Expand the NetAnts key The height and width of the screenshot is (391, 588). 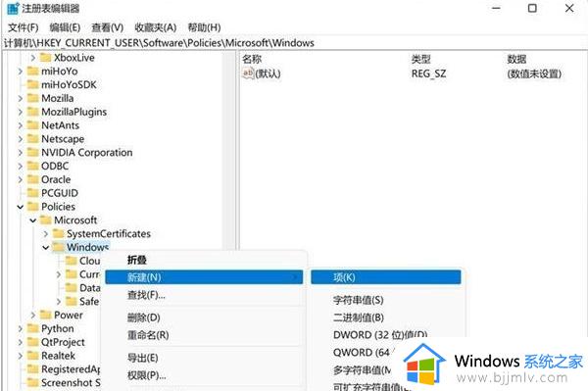click(x=21, y=125)
